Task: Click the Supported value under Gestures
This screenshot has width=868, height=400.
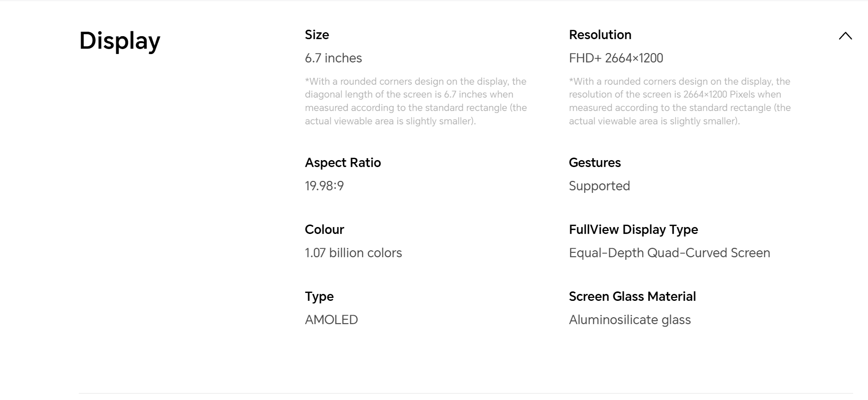Action: pyautogui.click(x=599, y=186)
